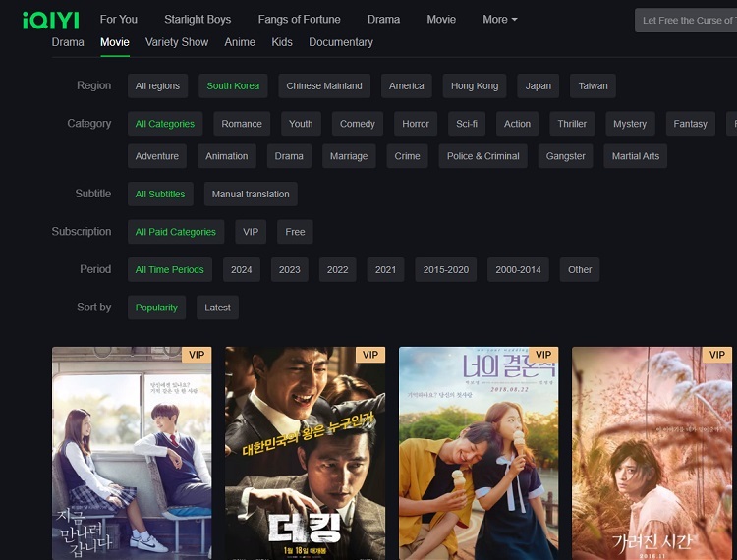The height and width of the screenshot is (560, 737).
Task: Select All Paid Categories option
Action: point(176,232)
